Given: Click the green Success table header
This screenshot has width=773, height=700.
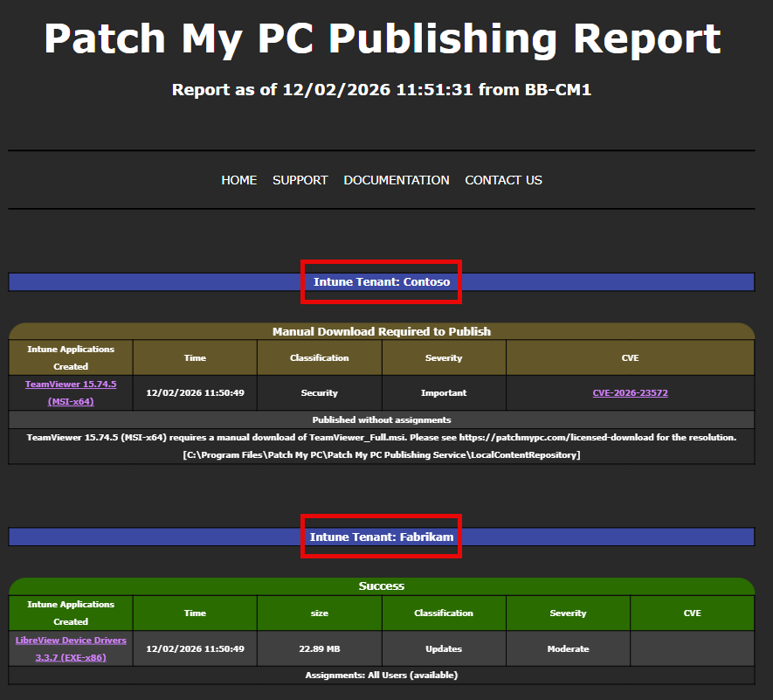Looking at the screenshot, I should 382,586.
